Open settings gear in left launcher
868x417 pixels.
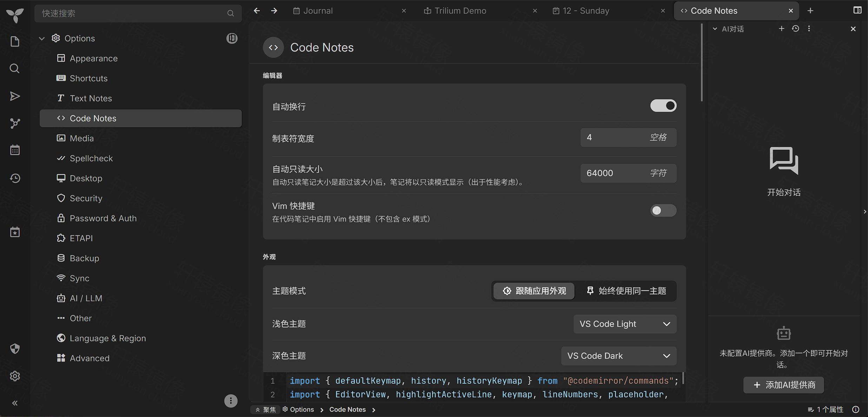point(15,376)
